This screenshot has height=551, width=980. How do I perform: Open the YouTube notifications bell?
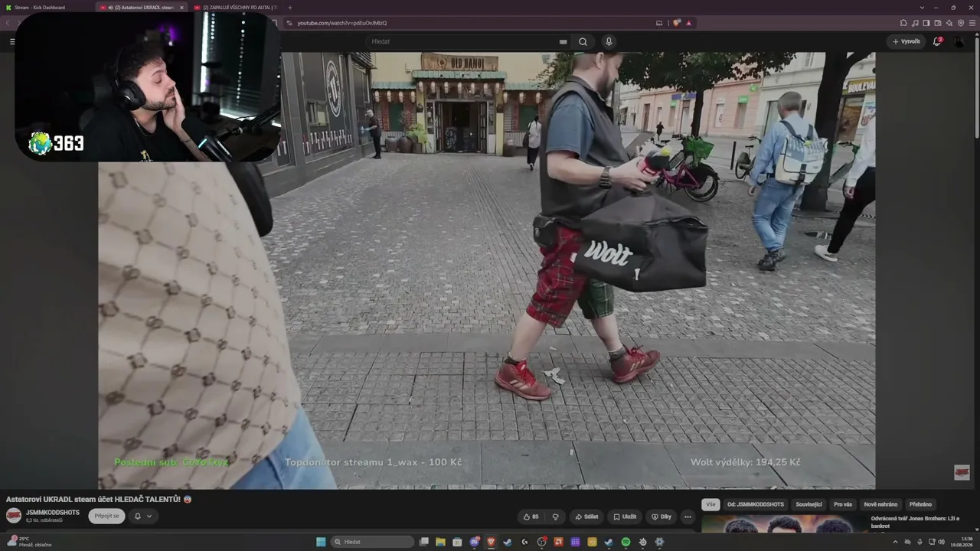click(x=936, y=41)
